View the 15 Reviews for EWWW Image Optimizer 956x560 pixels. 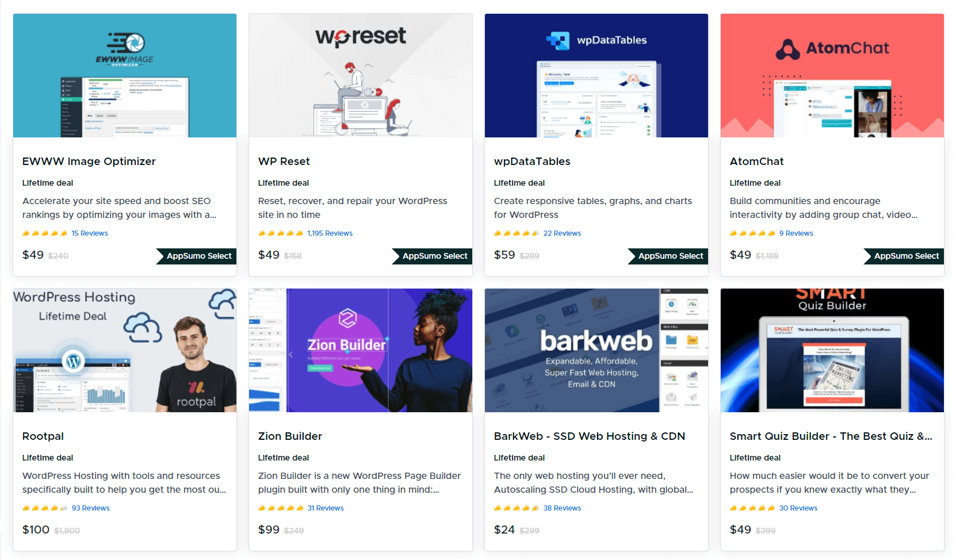(90, 233)
